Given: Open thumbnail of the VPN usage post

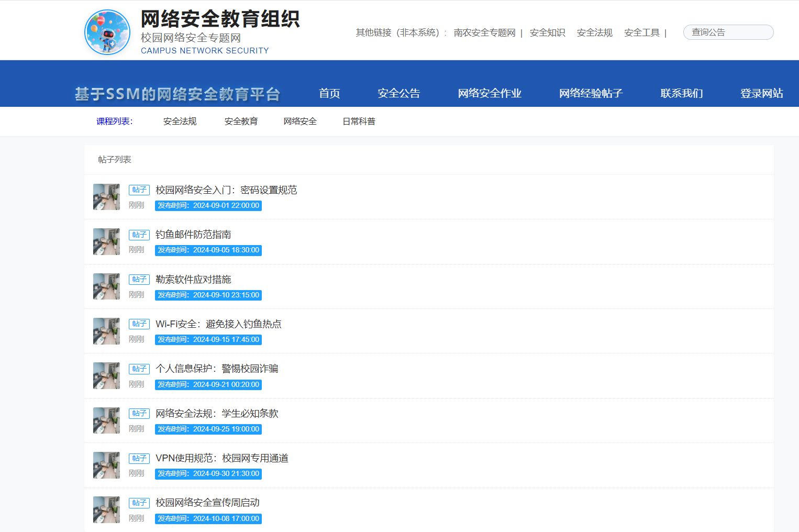Looking at the screenshot, I should (106, 465).
